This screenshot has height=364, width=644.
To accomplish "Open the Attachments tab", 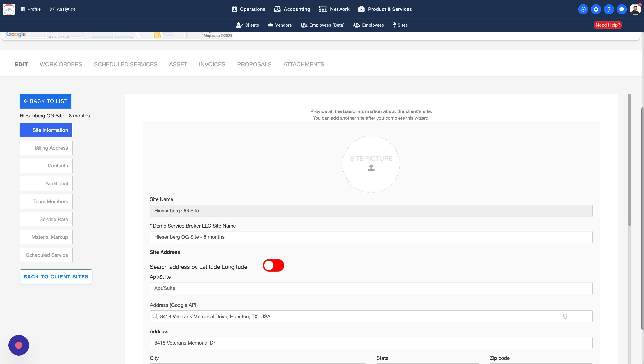I will (x=303, y=64).
